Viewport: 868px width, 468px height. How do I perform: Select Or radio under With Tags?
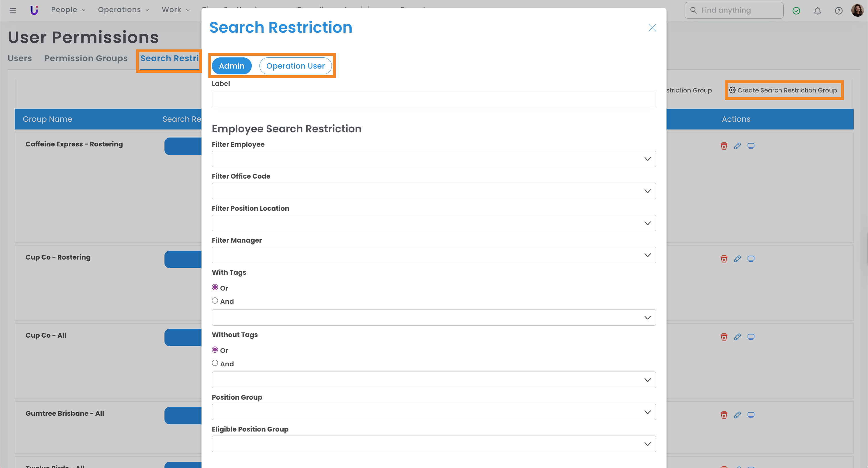pyautogui.click(x=215, y=287)
